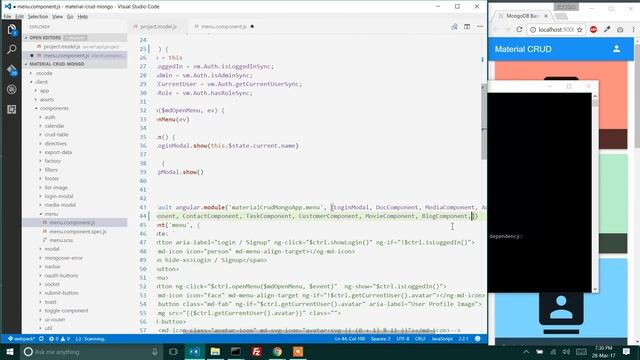Screen dimensions: 640x360
Task: Expand the .vscode folder
Action: coord(44,73)
